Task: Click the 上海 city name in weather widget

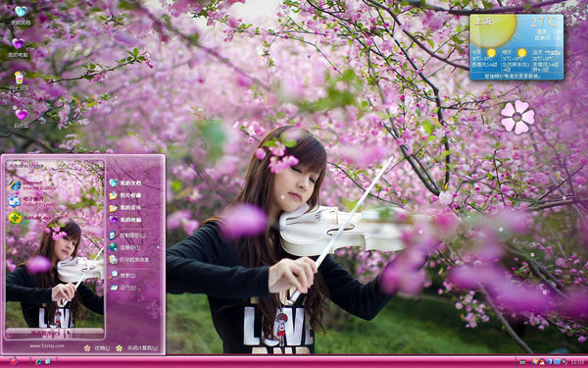Action: click(483, 23)
